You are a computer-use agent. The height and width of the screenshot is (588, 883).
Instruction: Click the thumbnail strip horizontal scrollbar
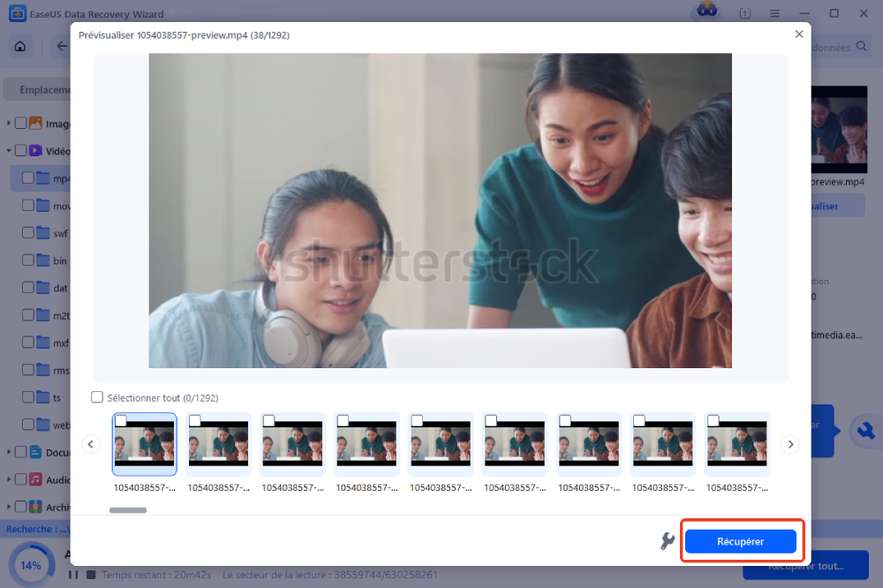[x=128, y=510]
